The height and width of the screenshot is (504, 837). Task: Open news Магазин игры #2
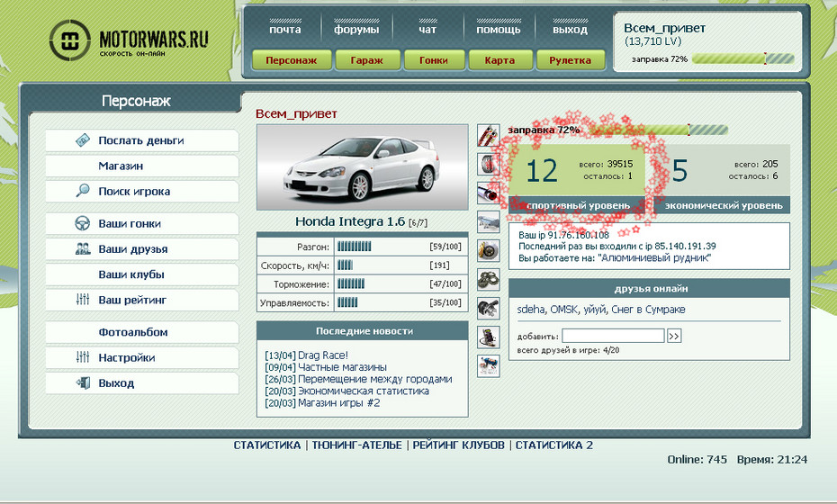[x=339, y=403]
